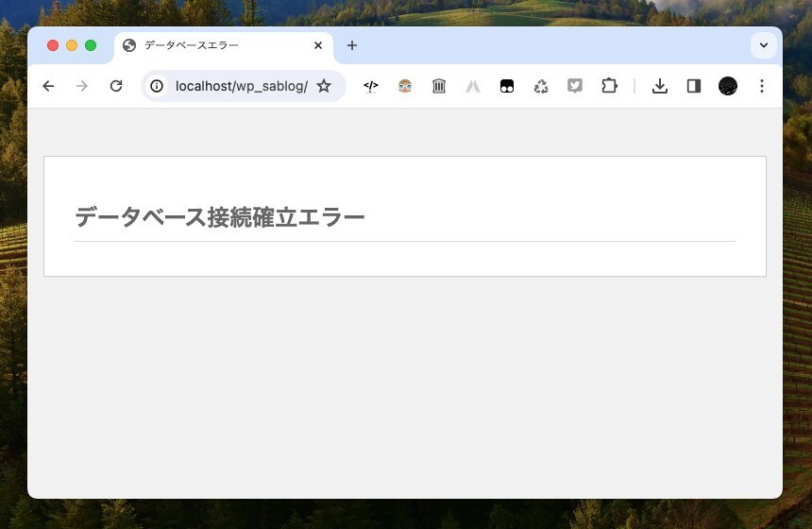
Task: Minimize the window with yellow button
Action: coord(72,45)
